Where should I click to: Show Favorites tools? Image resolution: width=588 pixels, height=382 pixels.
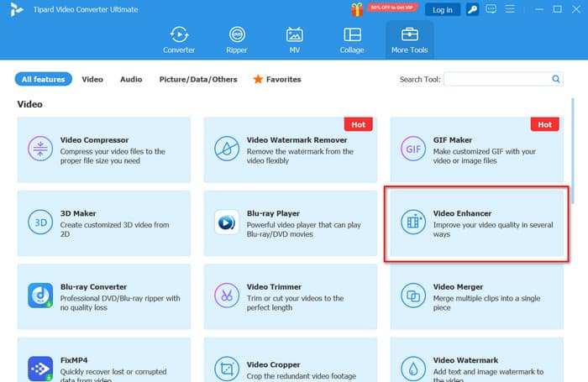pos(277,79)
